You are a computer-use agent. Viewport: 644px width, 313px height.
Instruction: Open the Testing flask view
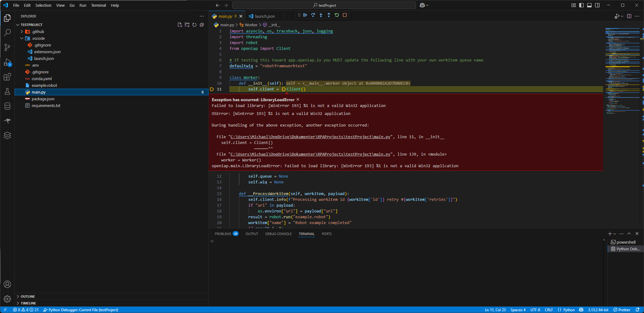[x=7, y=91]
